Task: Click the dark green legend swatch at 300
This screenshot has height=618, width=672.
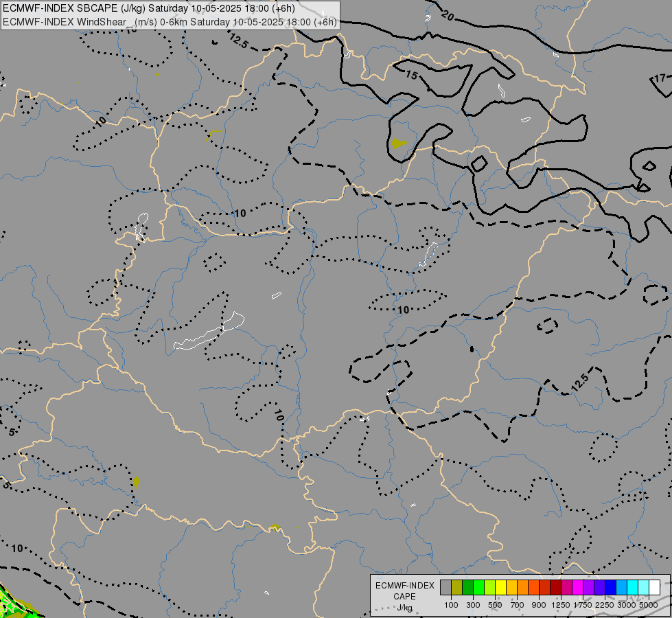Action: point(467,587)
